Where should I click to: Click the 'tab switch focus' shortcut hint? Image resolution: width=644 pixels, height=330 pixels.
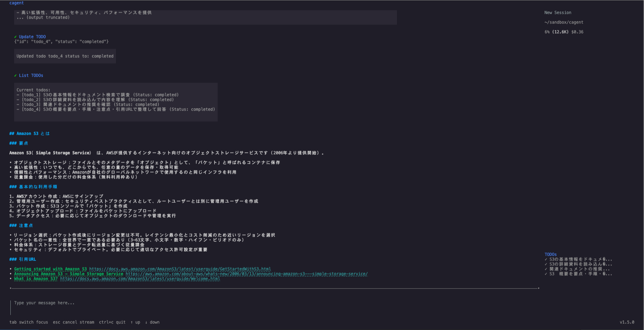pyautogui.click(x=29, y=322)
